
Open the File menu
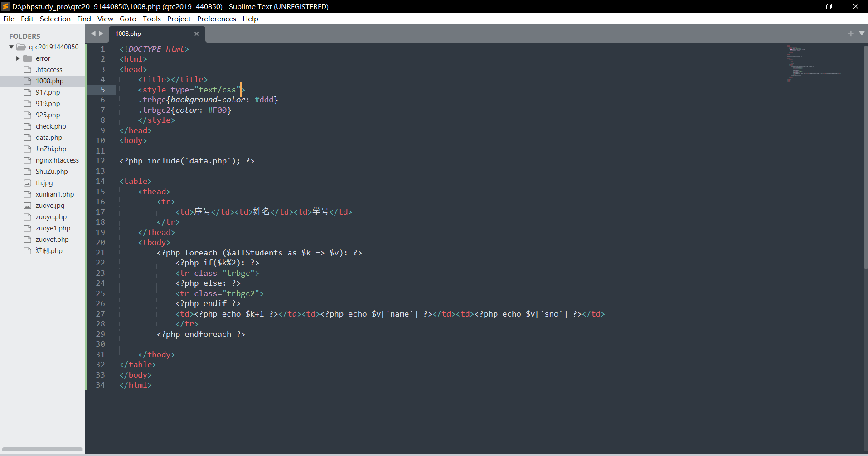[9, 19]
